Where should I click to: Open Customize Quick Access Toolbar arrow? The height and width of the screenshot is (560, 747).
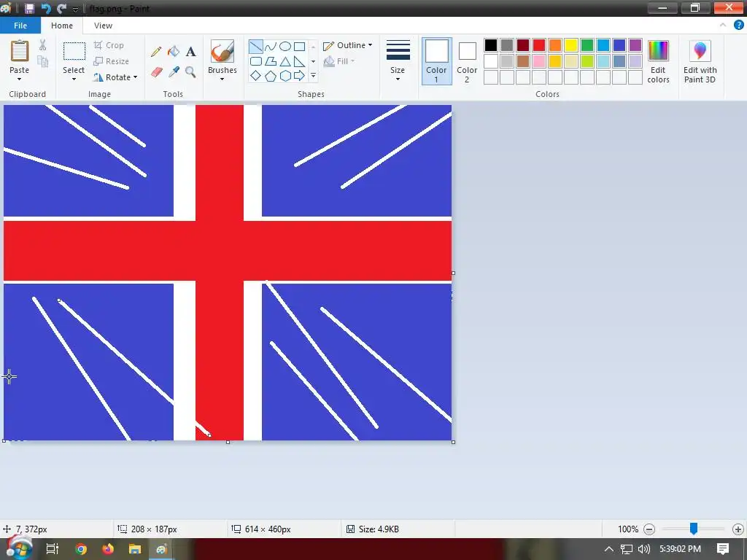(75, 9)
